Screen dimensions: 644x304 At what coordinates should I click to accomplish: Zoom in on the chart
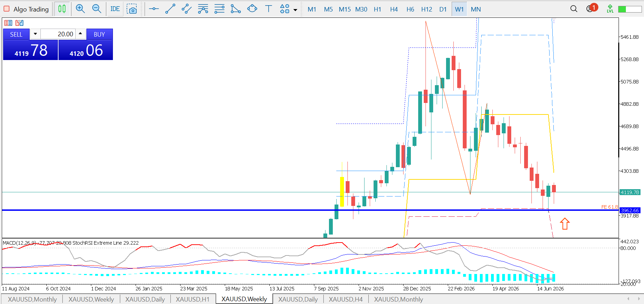[x=80, y=9]
